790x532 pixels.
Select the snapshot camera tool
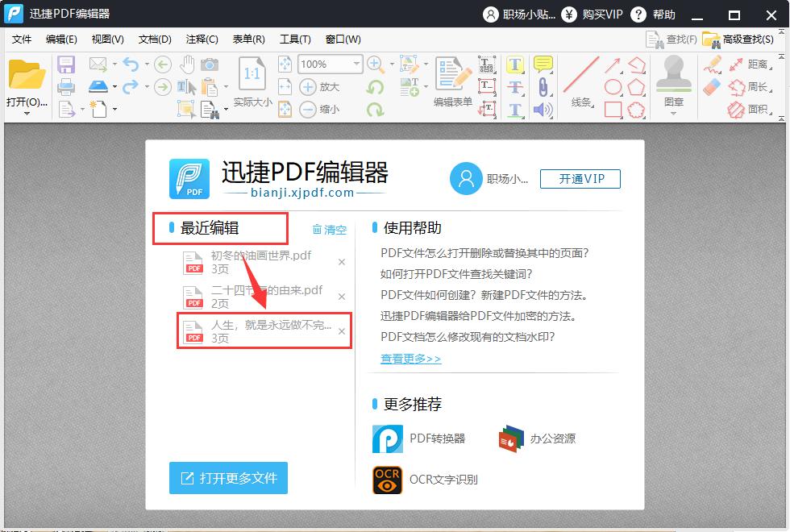210,64
